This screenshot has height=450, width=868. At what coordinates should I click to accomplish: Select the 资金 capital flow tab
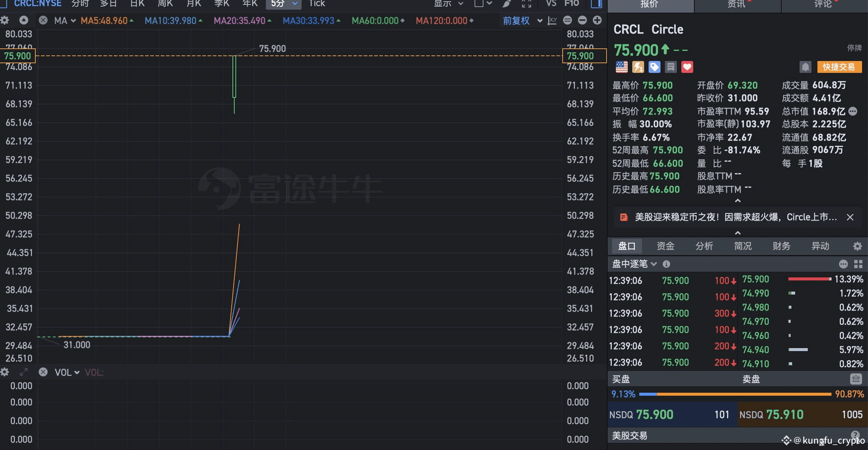tap(665, 246)
